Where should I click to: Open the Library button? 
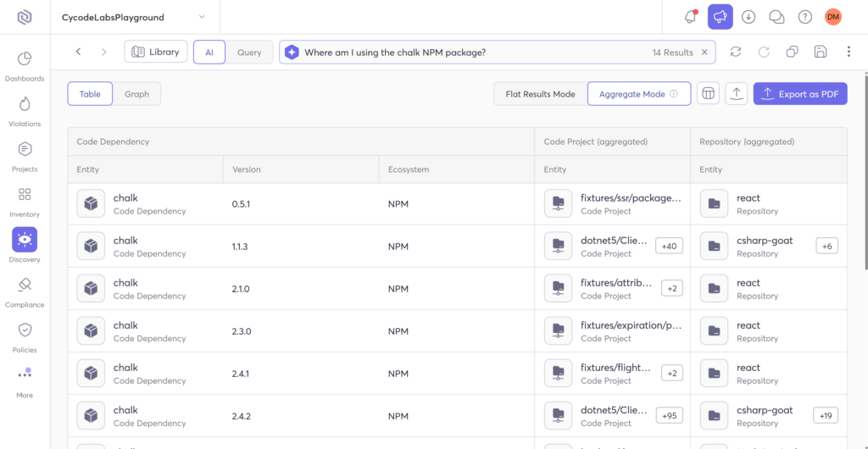[156, 52]
